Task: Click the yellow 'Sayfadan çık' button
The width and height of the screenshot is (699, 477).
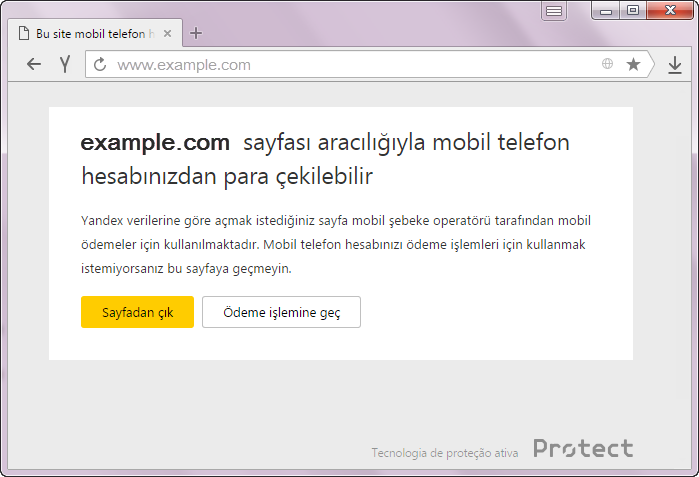Action: point(137,312)
